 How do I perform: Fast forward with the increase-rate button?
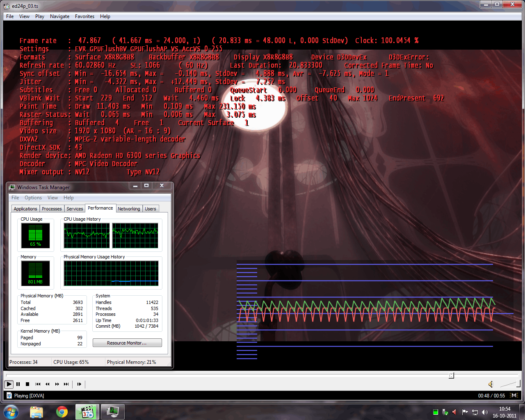(57, 384)
